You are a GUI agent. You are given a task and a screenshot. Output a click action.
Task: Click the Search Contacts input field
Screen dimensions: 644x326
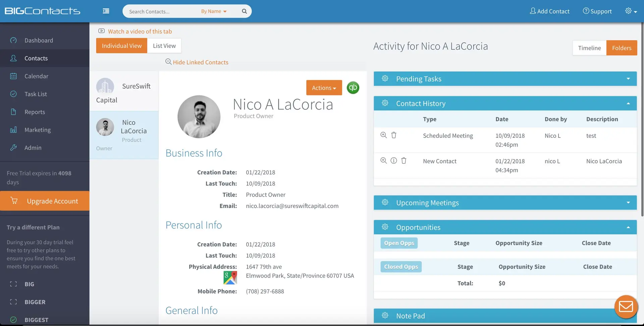[161, 11]
